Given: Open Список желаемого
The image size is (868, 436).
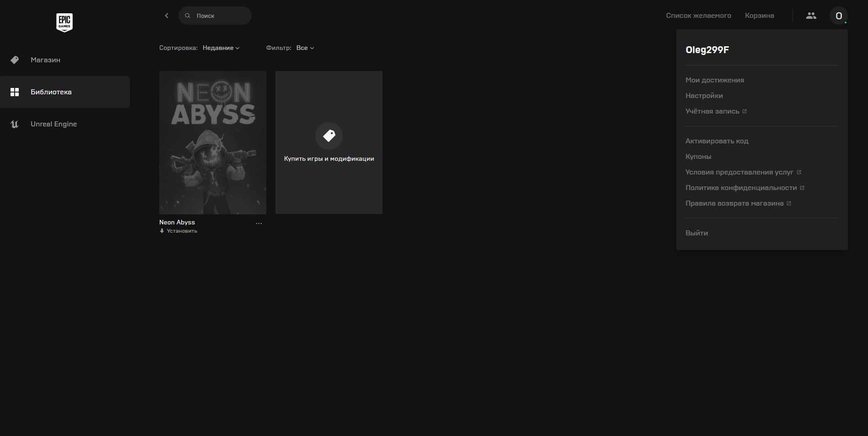Looking at the screenshot, I should (x=699, y=16).
